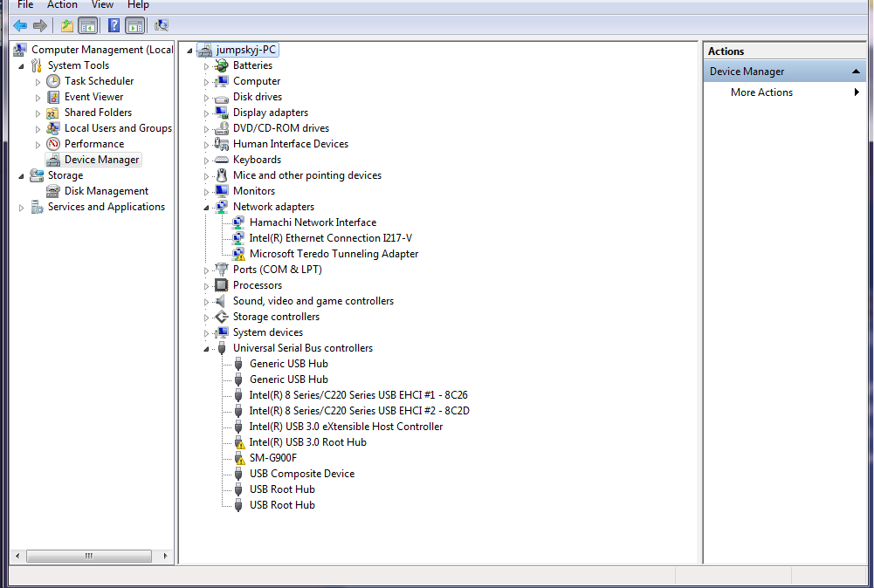Click the Display adapters category icon
The width and height of the screenshot is (874, 588).
pos(222,113)
